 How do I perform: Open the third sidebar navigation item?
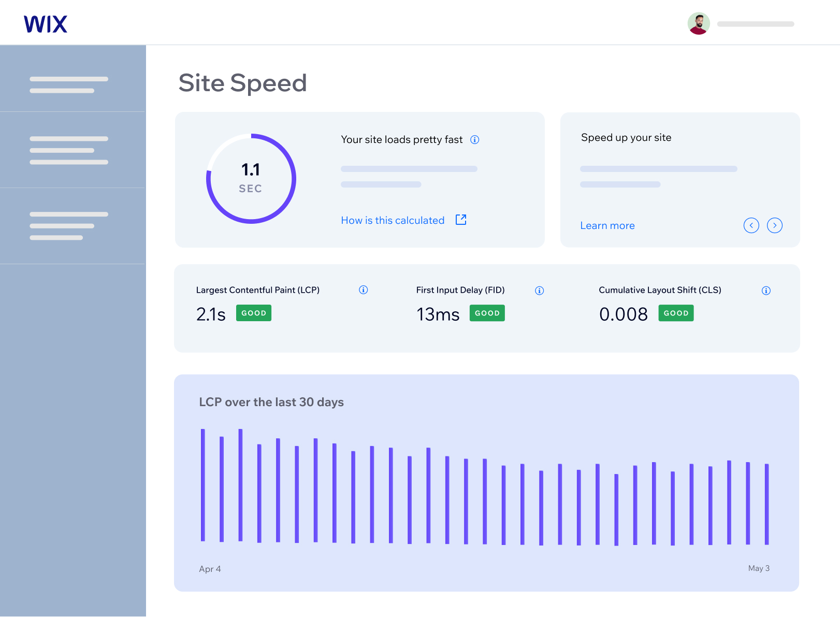pyautogui.click(x=69, y=225)
